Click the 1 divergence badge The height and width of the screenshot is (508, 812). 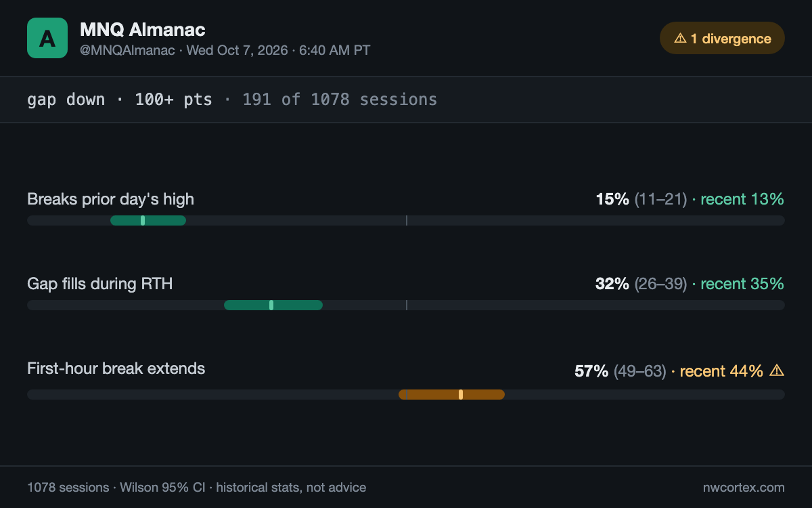[722, 38]
